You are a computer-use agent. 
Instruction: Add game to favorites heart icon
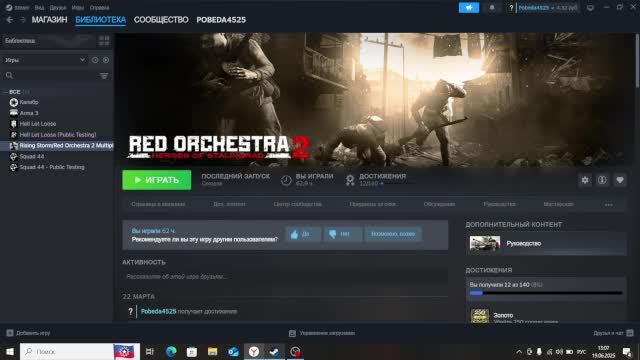(x=620, y=180)
